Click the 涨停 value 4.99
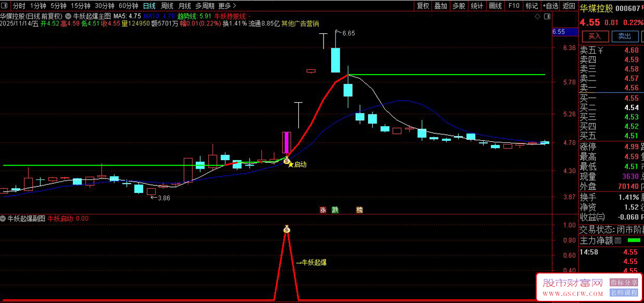 (631, 147)
